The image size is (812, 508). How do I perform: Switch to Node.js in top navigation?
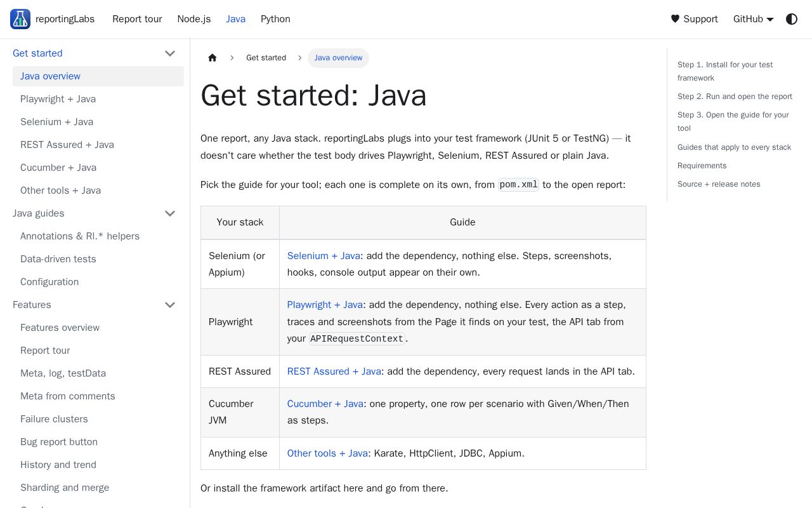tap(194, 19)
